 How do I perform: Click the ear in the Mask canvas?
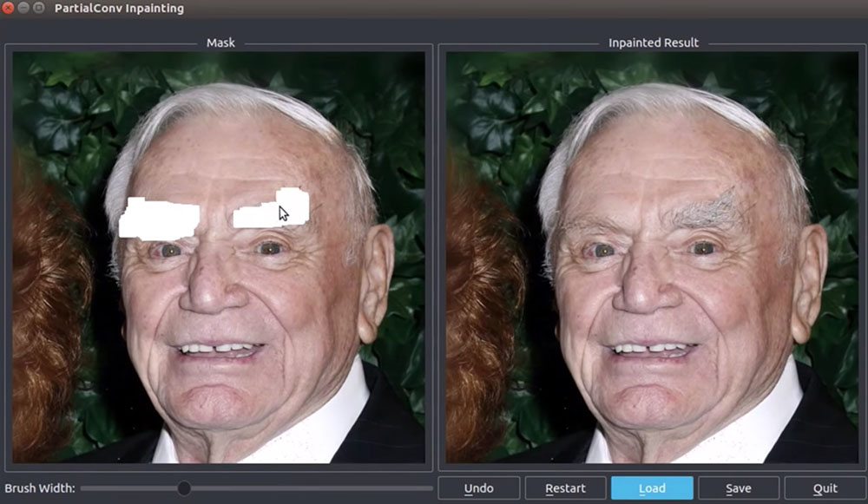pyautogui.click(x=376, y=278)
